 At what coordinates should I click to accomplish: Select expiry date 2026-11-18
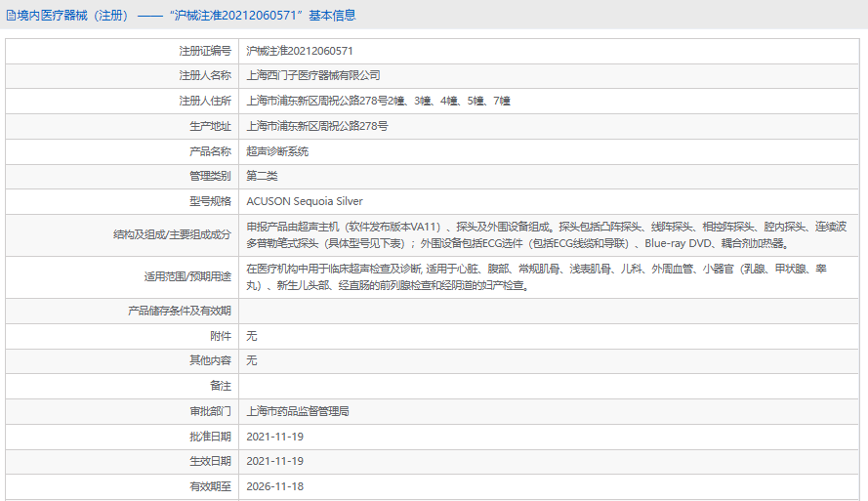275,486
